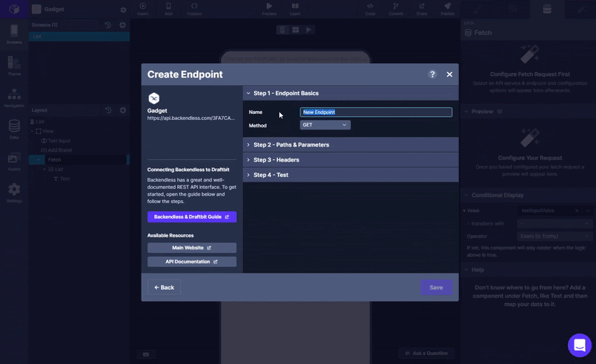Click the Preview play icon
The width and height of the screenshot is (596, 364).
coord(269,8)
